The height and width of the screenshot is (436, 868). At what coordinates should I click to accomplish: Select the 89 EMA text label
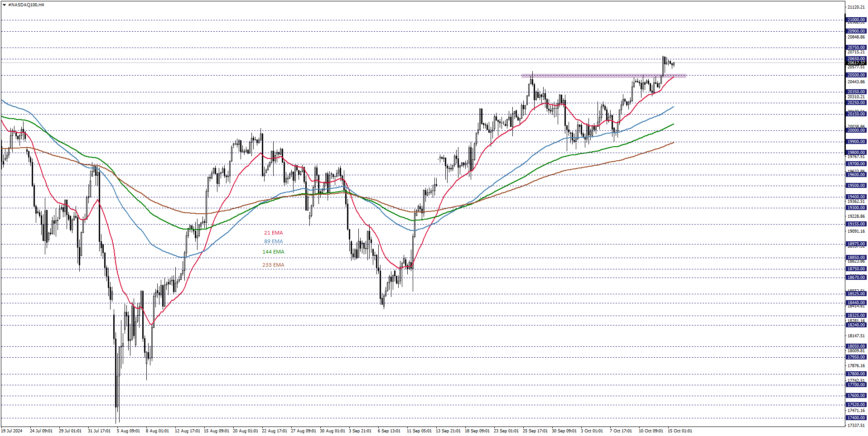pos(273,242)
